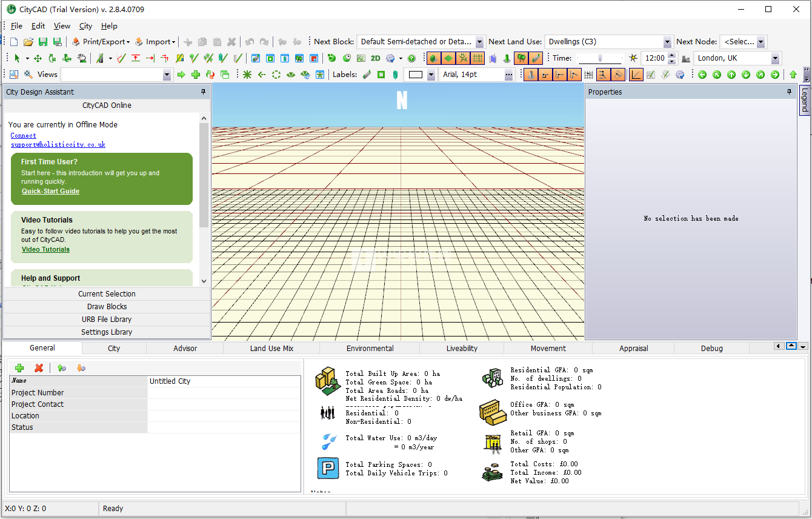812x519 pixels.
Task: Click the sun icon beside time slider
Action: click(633, 58)
